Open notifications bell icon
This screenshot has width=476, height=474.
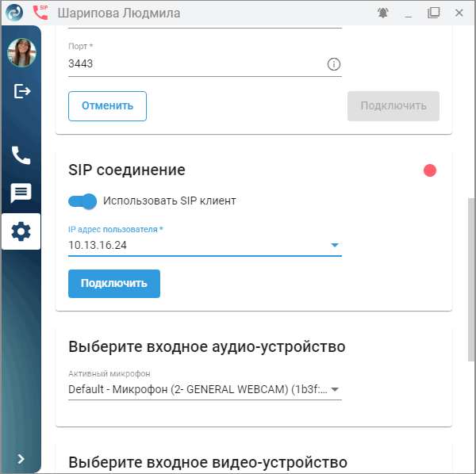coord(383,13)
